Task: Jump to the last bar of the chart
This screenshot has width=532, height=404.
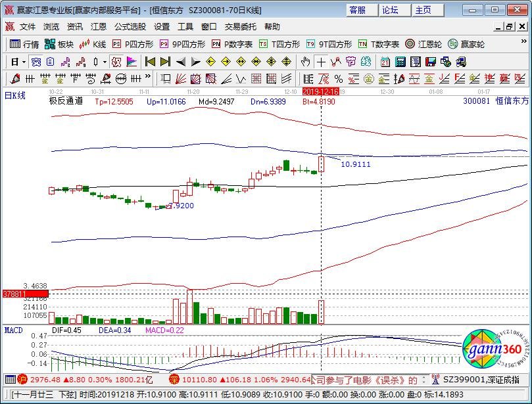Action: [165, 62]
